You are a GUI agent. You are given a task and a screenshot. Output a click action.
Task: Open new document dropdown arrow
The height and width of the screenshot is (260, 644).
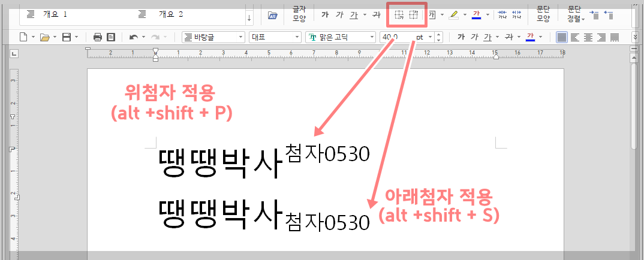(x=33, y=37)
